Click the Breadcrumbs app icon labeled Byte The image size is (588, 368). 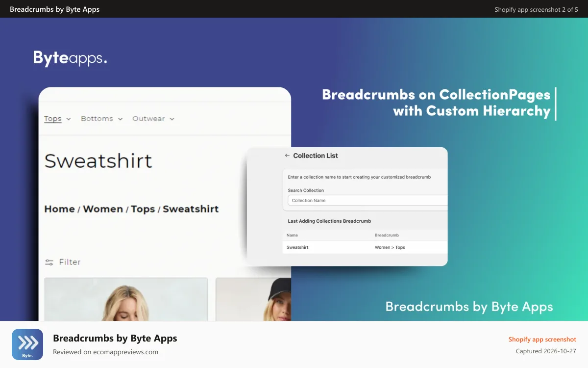(x=27, y=344)
